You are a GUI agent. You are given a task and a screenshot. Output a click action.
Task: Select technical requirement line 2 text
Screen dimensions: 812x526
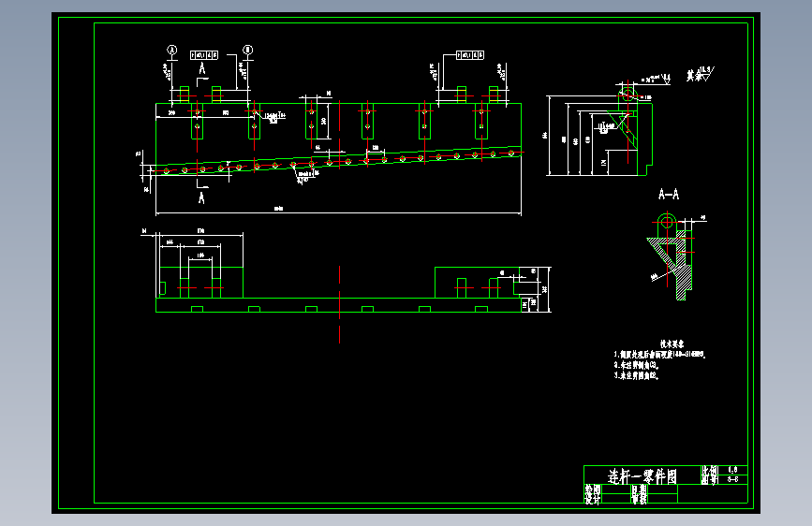637,365
